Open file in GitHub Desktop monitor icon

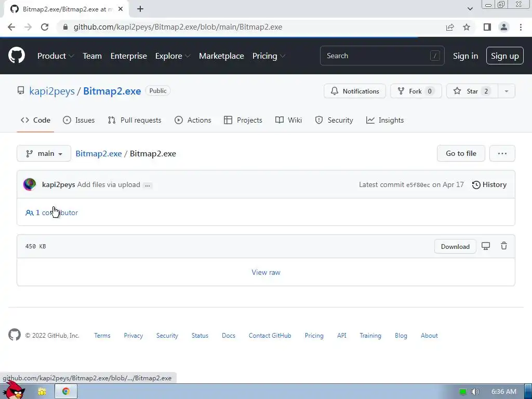pos(486,246)
